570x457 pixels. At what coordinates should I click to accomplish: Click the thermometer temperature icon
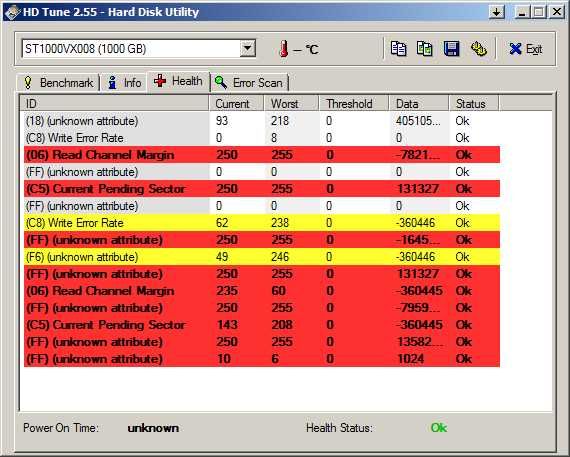pyautogui.click(x=284, y=49)
